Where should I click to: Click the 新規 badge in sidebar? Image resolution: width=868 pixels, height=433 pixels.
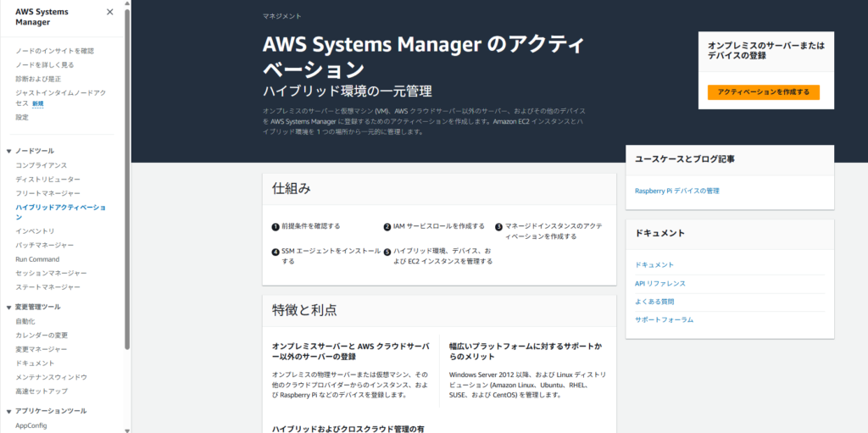click(37, 104)
